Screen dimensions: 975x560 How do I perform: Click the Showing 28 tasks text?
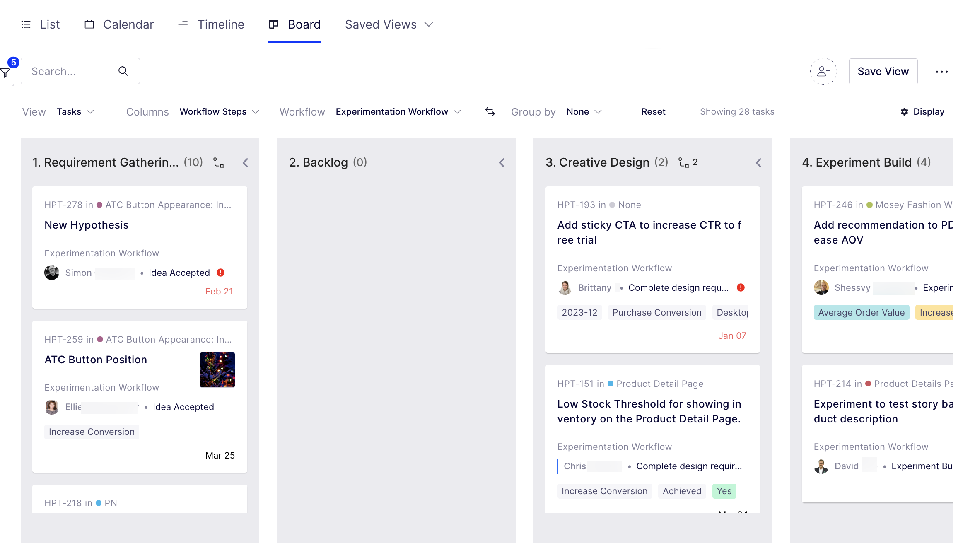[737, 112]
